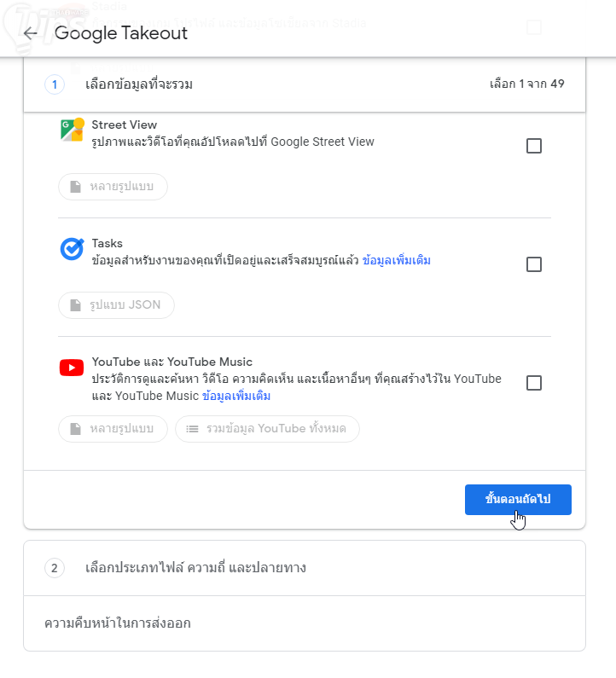Click the file icon in Street View format chip
This screenshot has height=678, width=616.
point(75,187)
